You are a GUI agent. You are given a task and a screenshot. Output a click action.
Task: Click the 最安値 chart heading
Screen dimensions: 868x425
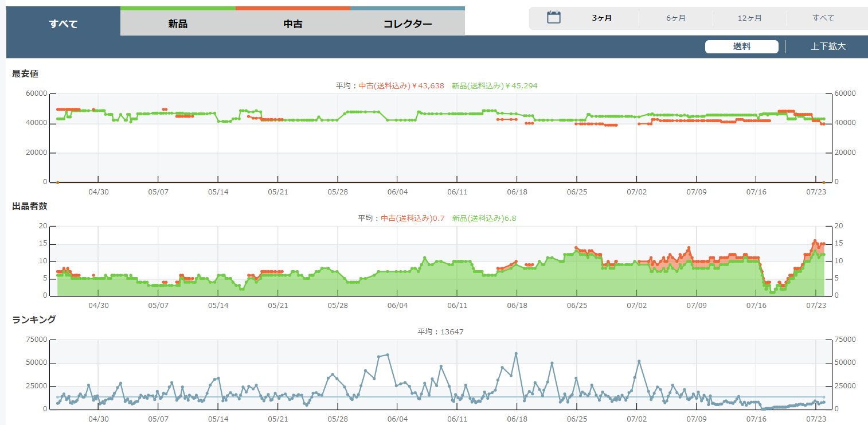[25, 73]
